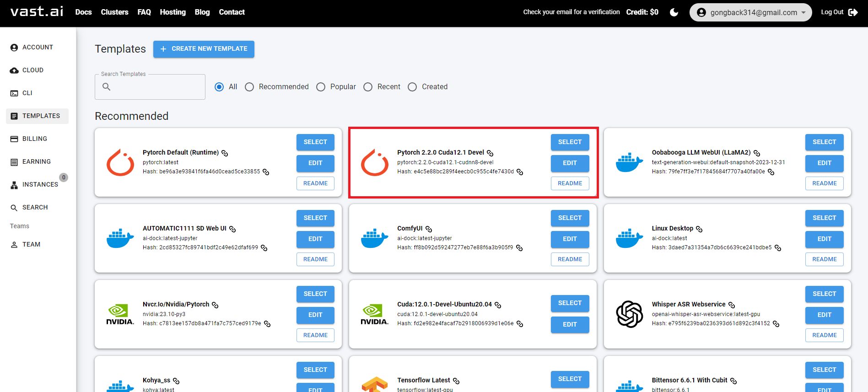Open FAQ in top navigation
The image size is (868, 392).
pyautogui.click(x=144, y=12)
